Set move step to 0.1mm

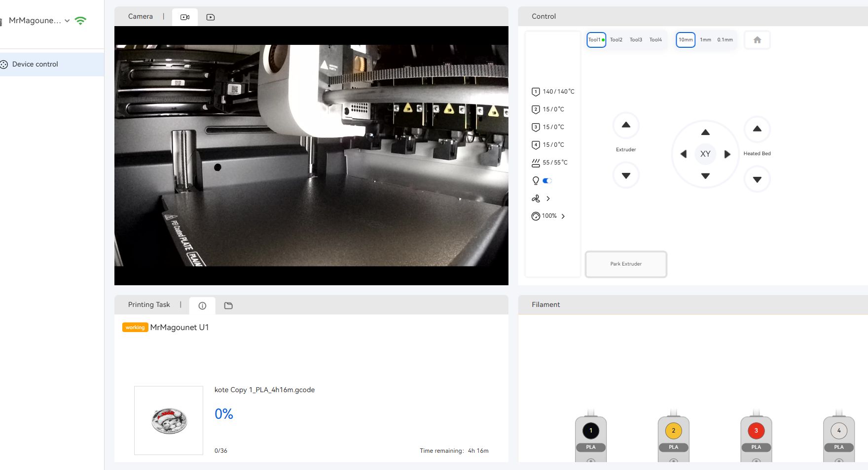(725, 40)
